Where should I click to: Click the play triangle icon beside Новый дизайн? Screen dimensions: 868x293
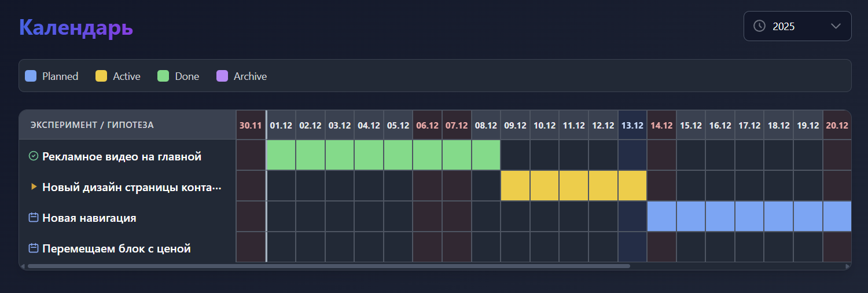pyautogui.click(x=34, y=186)
